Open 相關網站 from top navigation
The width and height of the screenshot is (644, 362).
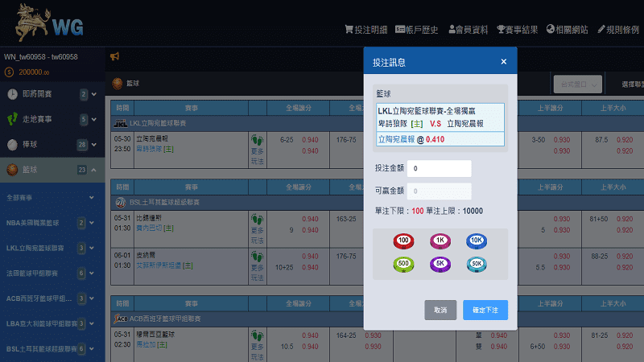567,30
